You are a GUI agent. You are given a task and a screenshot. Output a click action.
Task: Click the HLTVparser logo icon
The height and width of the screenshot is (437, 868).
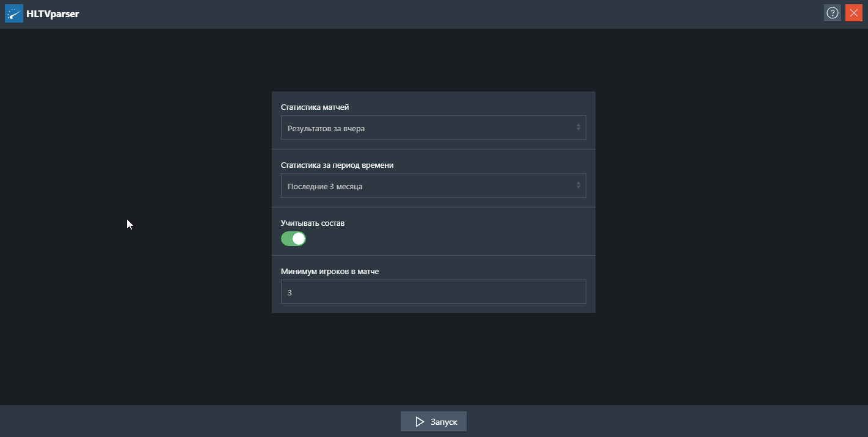13,13
